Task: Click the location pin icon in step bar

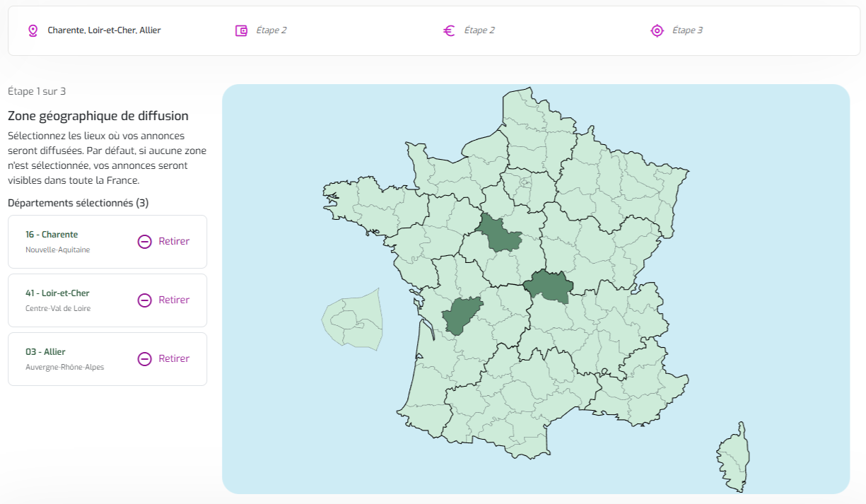Action: [32, 30]
